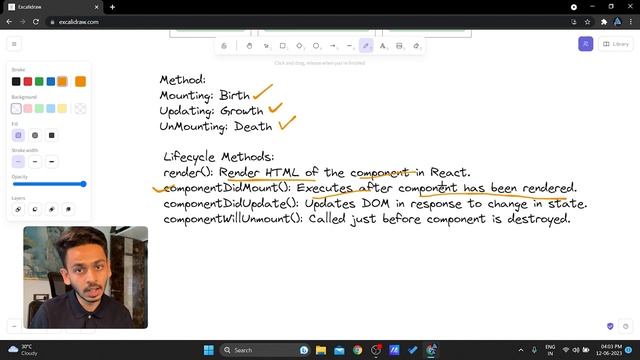This screenshot has height=360, width=640.
Task: Select cross-hatch fill style
Action: (35, 135)
